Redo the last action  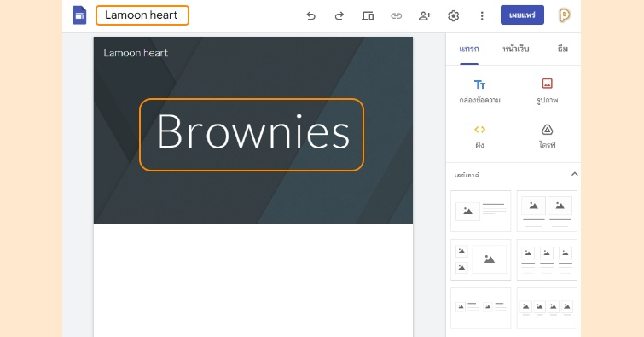[339, 16]
